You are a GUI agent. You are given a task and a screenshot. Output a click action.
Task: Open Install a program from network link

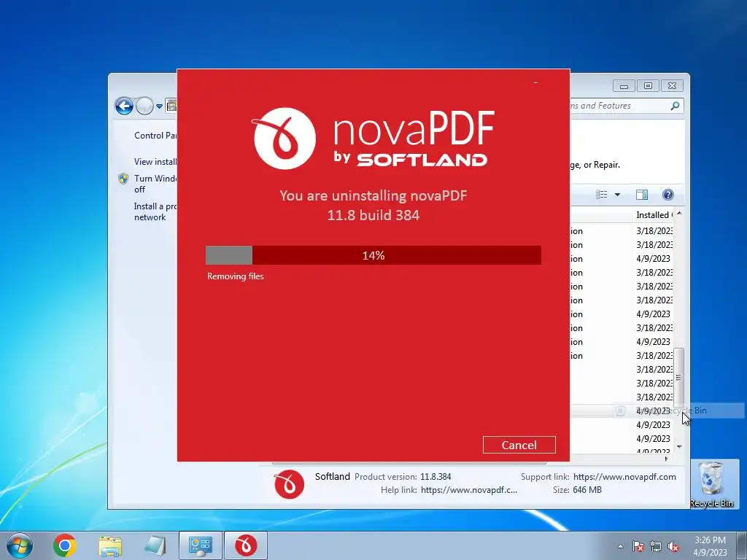[155, 211]
